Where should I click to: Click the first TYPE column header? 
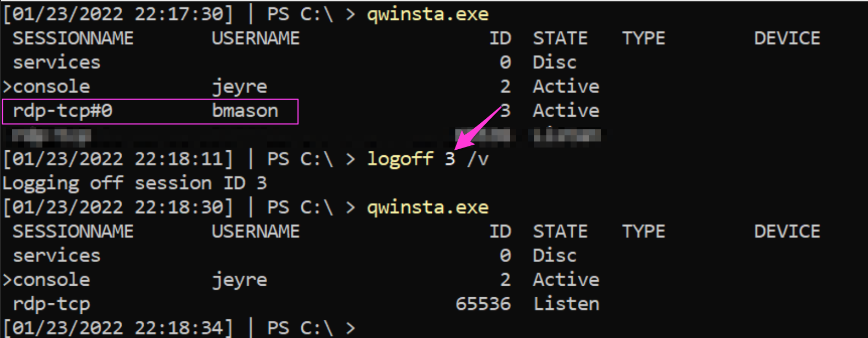643,38
